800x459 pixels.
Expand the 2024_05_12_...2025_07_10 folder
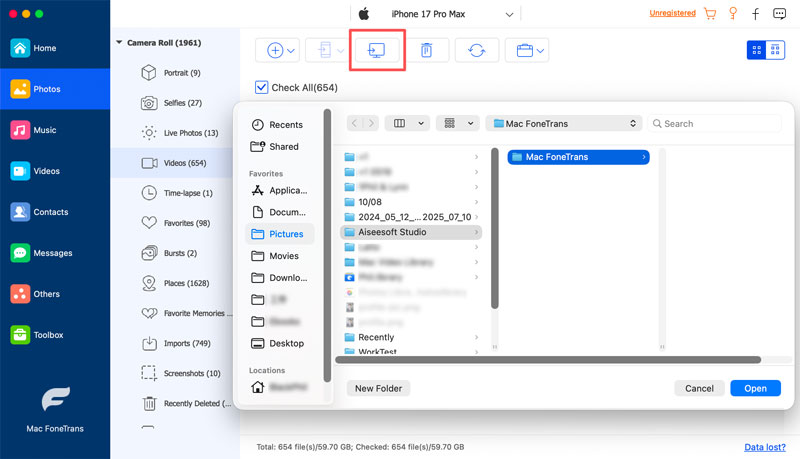476,217
